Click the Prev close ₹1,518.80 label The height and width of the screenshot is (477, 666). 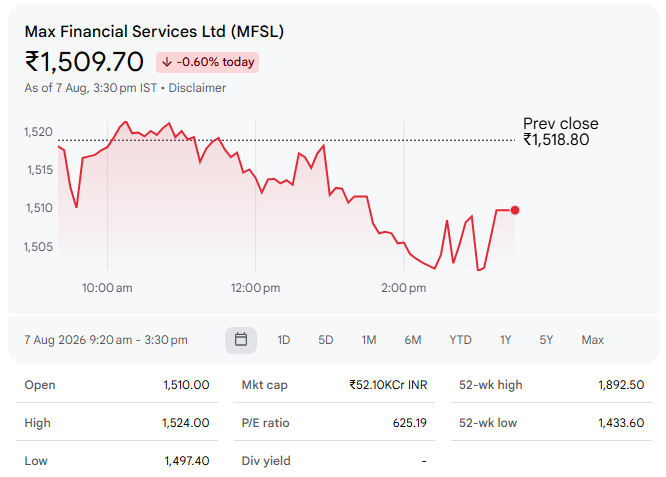click(561, 132)
